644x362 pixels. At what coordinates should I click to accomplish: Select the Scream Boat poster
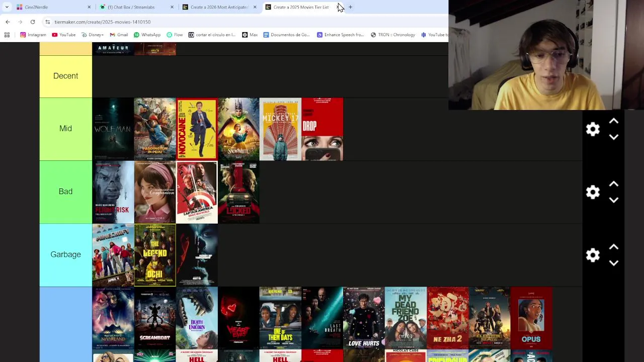(x=155, y=318)
